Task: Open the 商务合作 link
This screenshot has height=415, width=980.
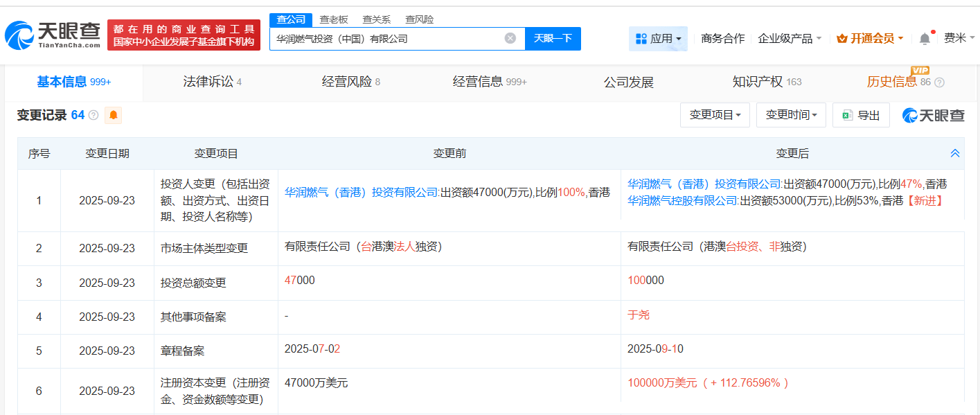Action: tap(722, 38)
